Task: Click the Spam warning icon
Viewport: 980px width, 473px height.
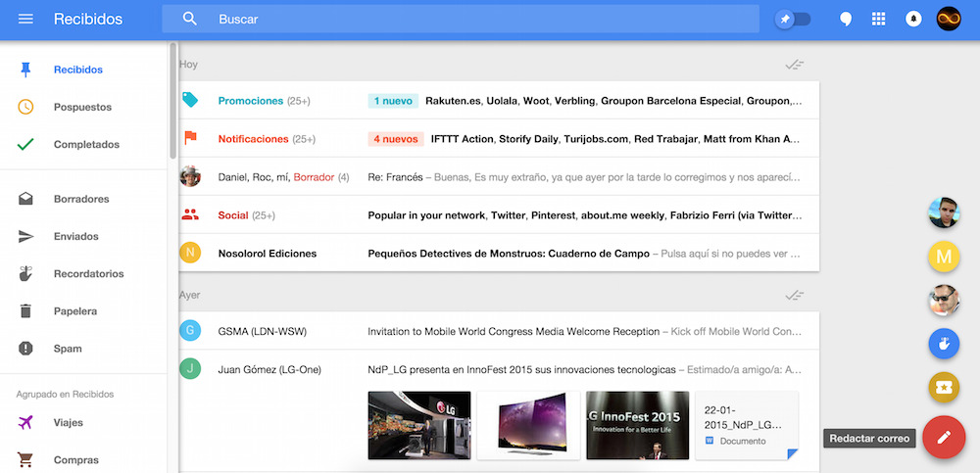Action: [x=25, y=348]
